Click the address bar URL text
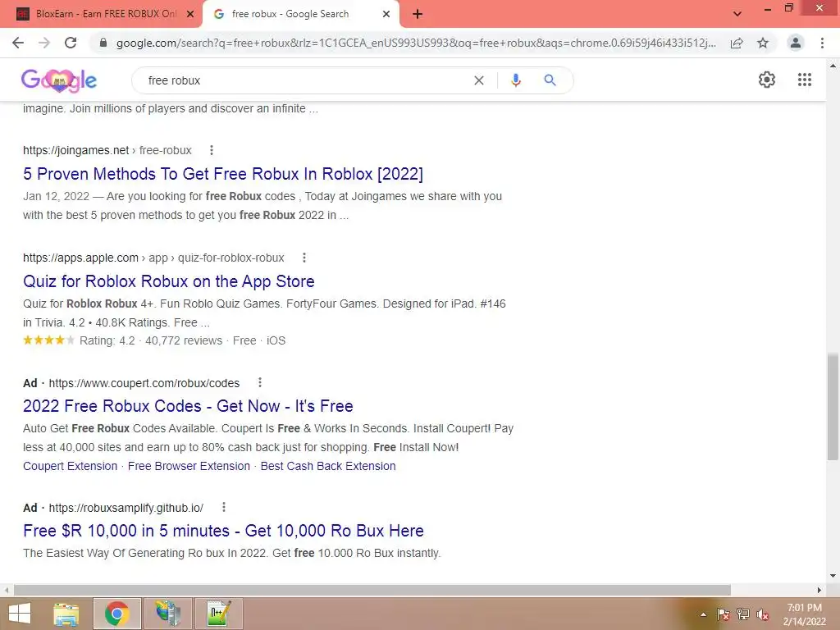The width and height of the screenshot is (840, 630). point(416,43)
